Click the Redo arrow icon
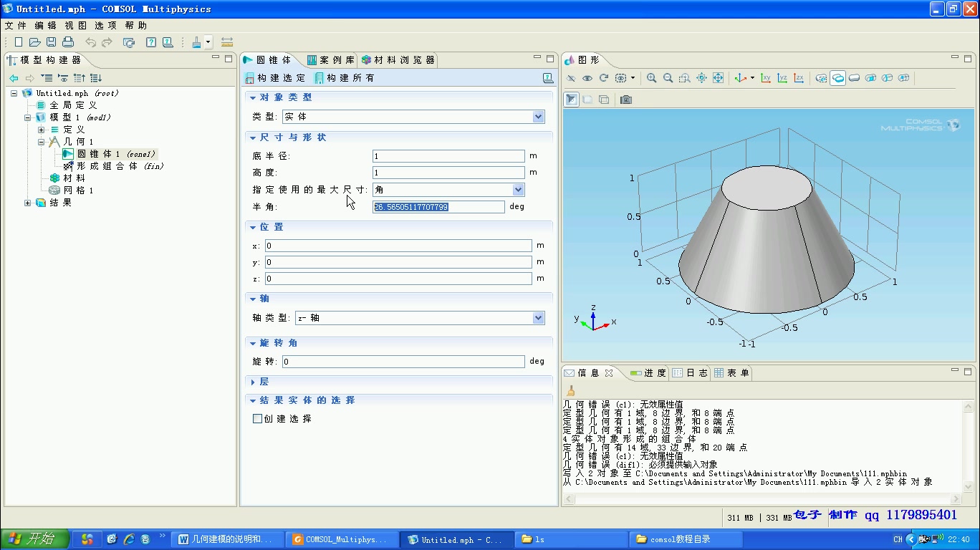The image size is (980, 550). tap(107, 42)
